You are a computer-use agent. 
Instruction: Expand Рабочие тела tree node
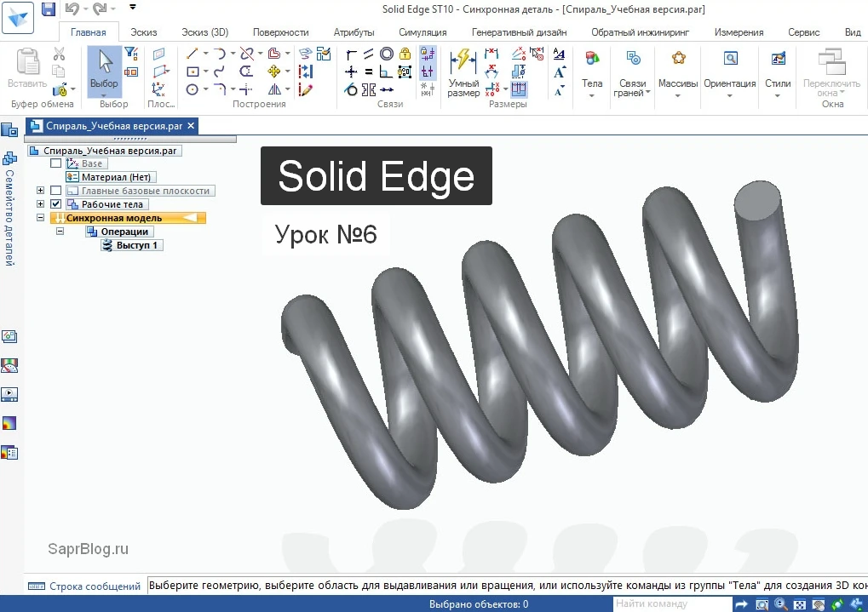(40, 204)
